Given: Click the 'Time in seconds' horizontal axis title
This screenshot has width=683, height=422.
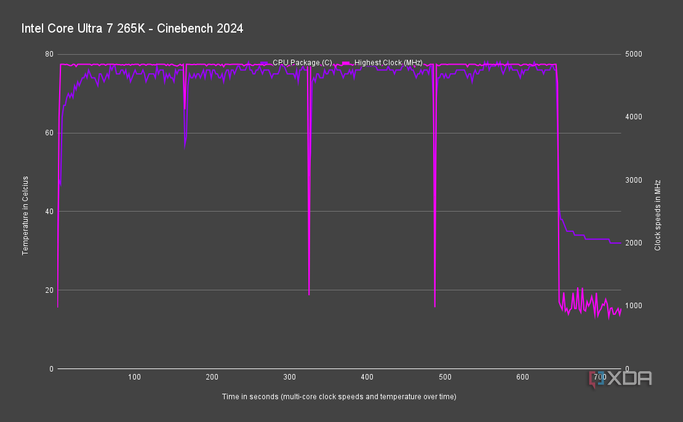Looking at the screenshot, I should click(x=339, y=396).
